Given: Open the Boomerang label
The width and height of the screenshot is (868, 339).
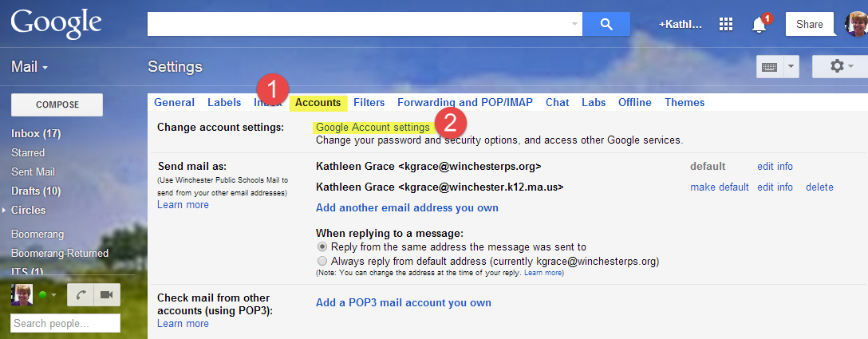Looking at the screenshot, I should point(37,235).
